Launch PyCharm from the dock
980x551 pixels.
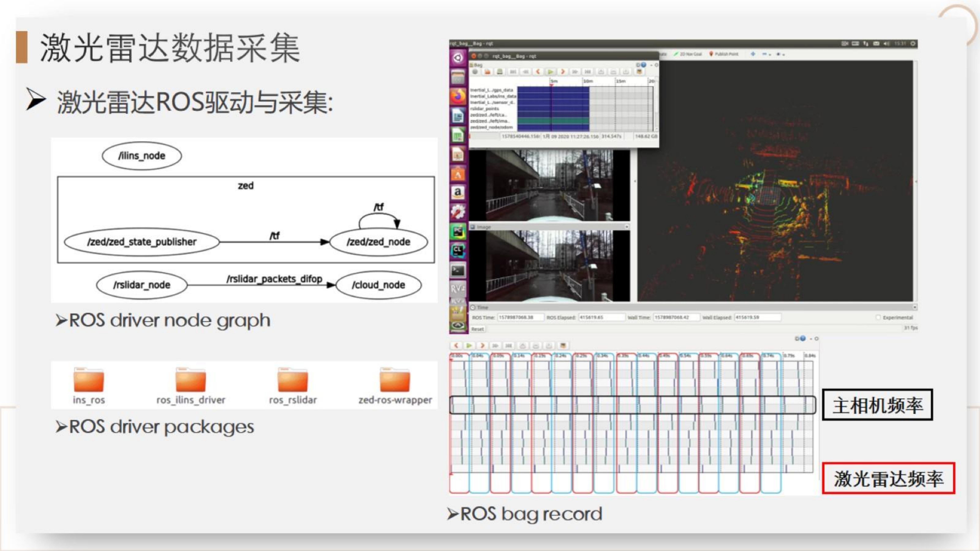(458, 231)
